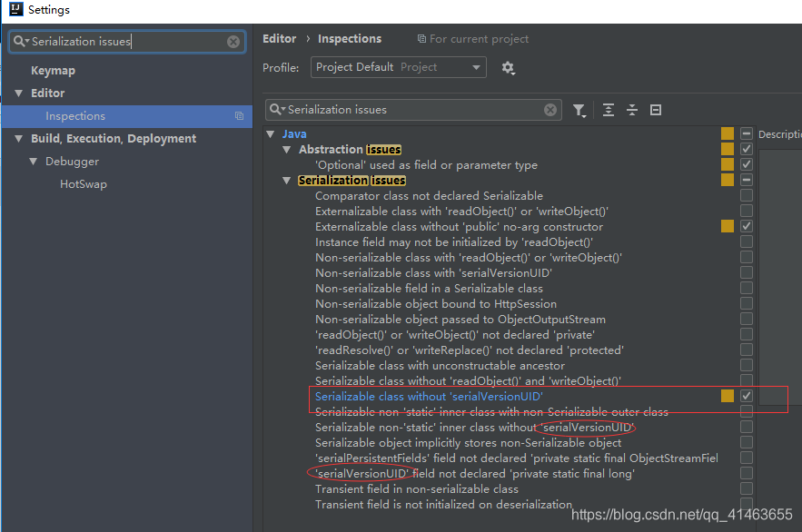The width and height of the screenshot is (802, 532).
Task: Collapse the Build, Execution, Deployment section
Action: pos(18,138)
